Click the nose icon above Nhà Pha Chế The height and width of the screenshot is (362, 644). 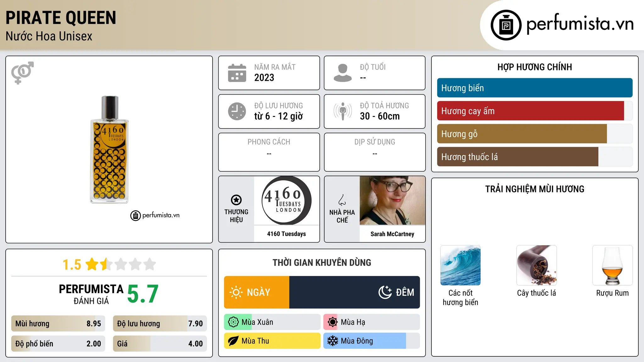click(x=342, y=200)
